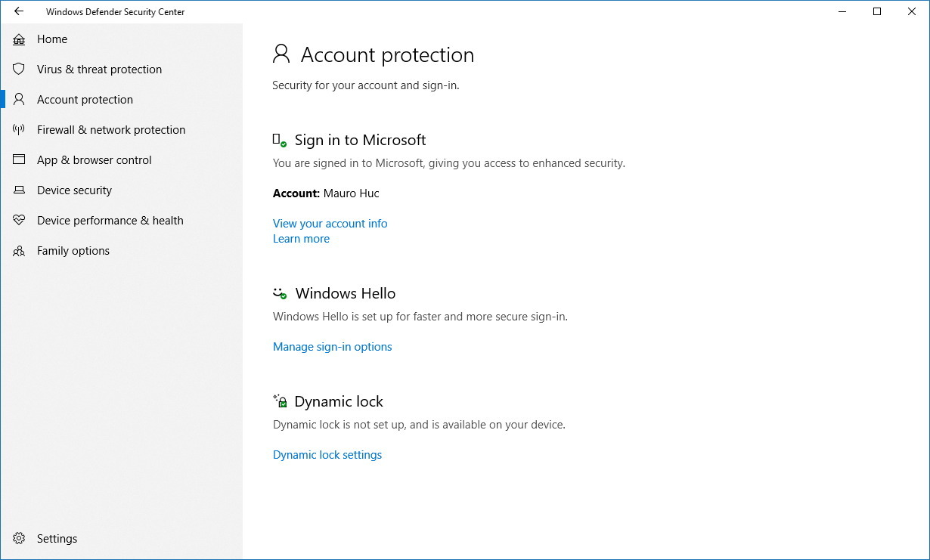Click the Device security laptop icon
This screenshot has height=560, width=930.
tap(19, 190)
